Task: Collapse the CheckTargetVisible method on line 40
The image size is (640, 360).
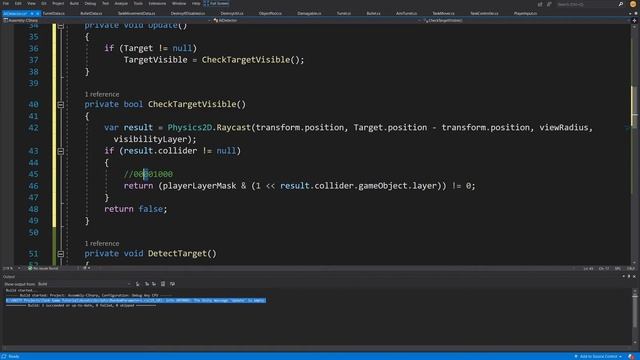Action: [60, 104]
